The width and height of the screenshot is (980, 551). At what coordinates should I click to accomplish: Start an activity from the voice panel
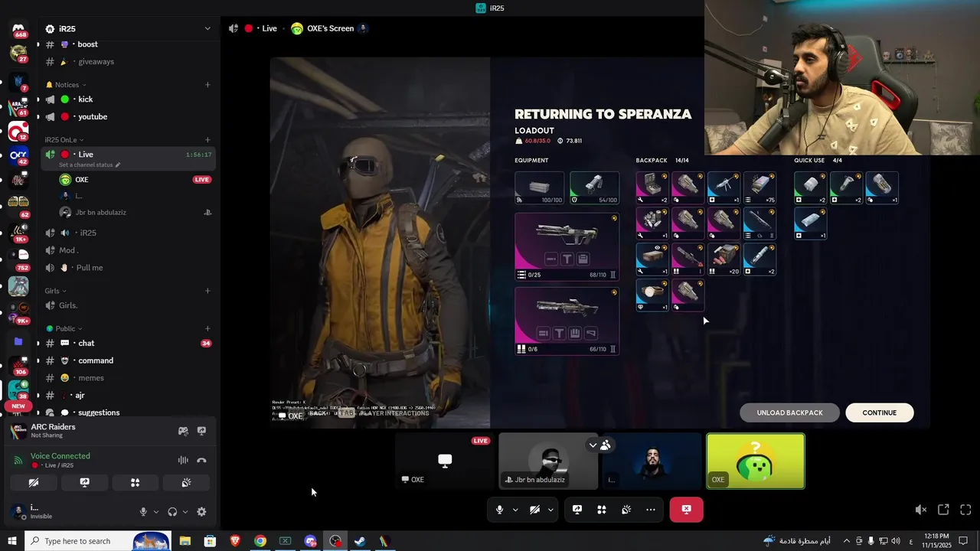coord(135,483)
